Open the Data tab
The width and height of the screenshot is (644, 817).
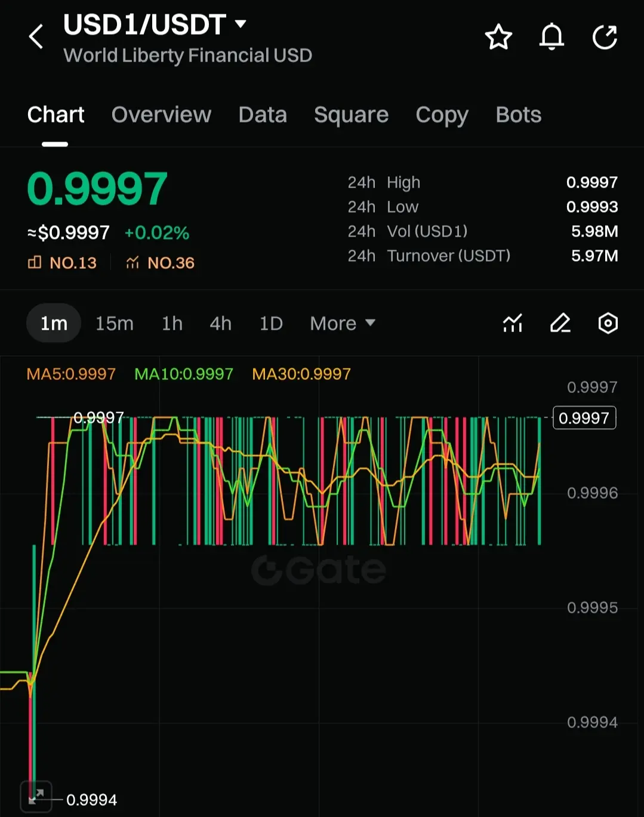tap(263, 114)
